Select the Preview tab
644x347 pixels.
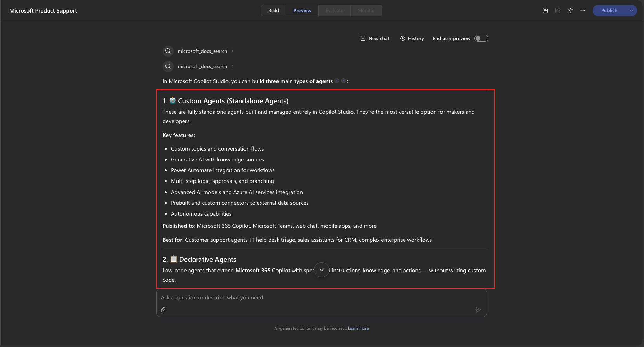click(x=302, y=10)
